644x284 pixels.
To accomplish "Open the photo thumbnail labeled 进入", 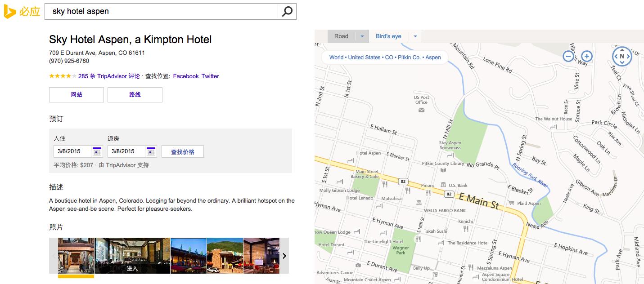I will tap(132, 256).
